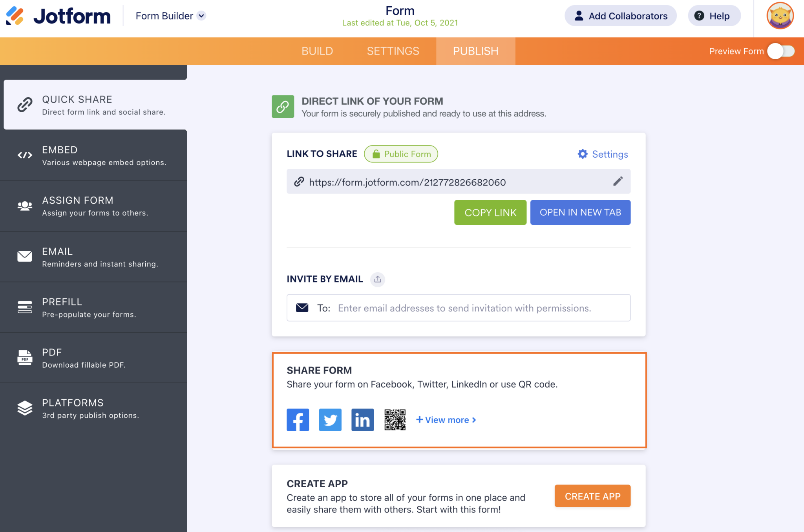Viewport: 804px width, 532px height.
Task: Toggle the Preview Form switch
Action: coord(780,51)
